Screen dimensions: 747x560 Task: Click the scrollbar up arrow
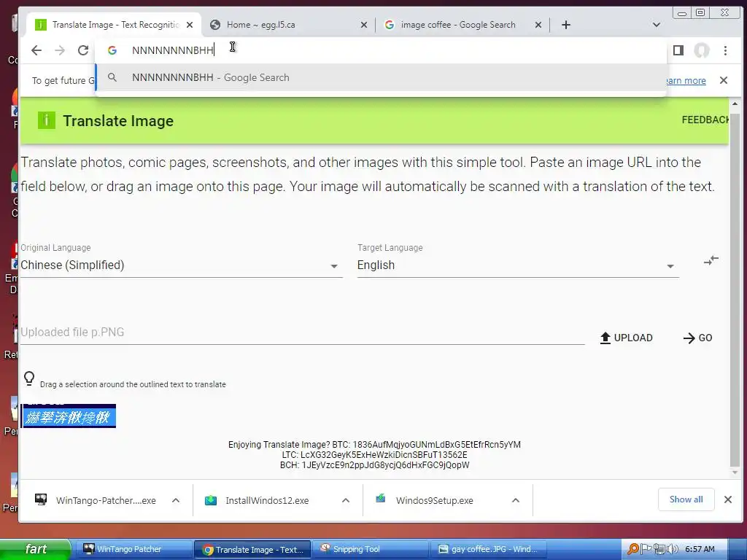[x=735, y=104]
